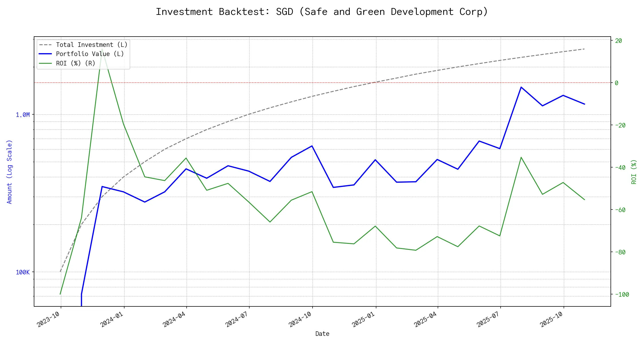Click the 0 label beside red dotted line

tap(617, 83)
